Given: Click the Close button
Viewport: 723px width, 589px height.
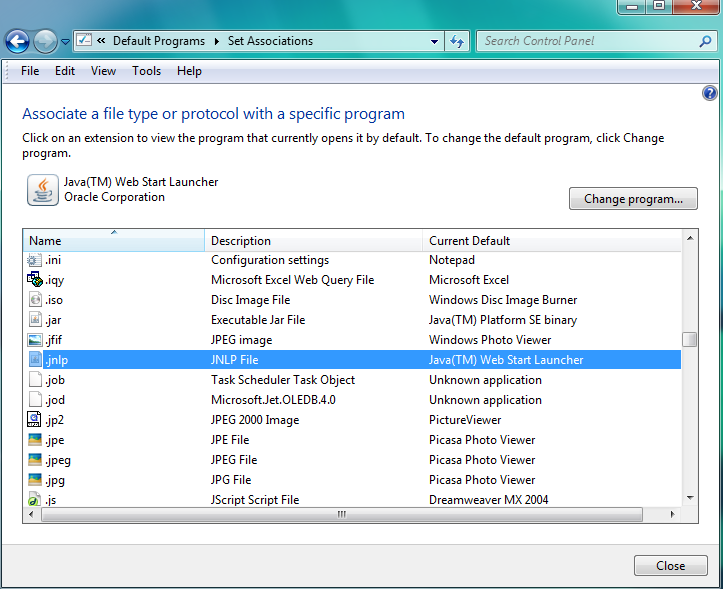Looking at the screenshot, I should coord(670,565).
